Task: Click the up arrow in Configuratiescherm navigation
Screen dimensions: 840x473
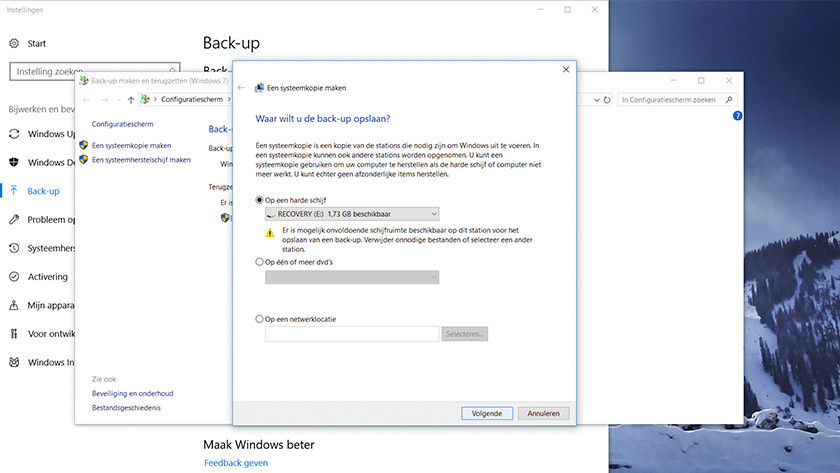Action: coord(131,100)
